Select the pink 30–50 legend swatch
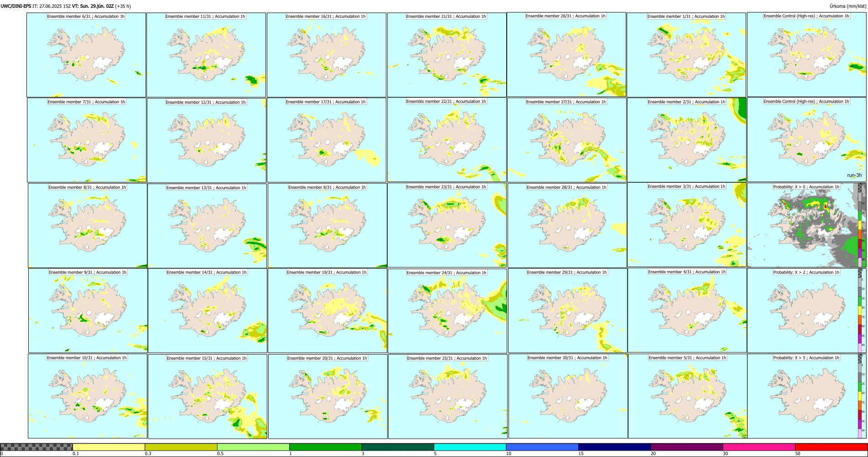Image resolution: width=868 pixels, height=457 pixels. click(759, 447)
